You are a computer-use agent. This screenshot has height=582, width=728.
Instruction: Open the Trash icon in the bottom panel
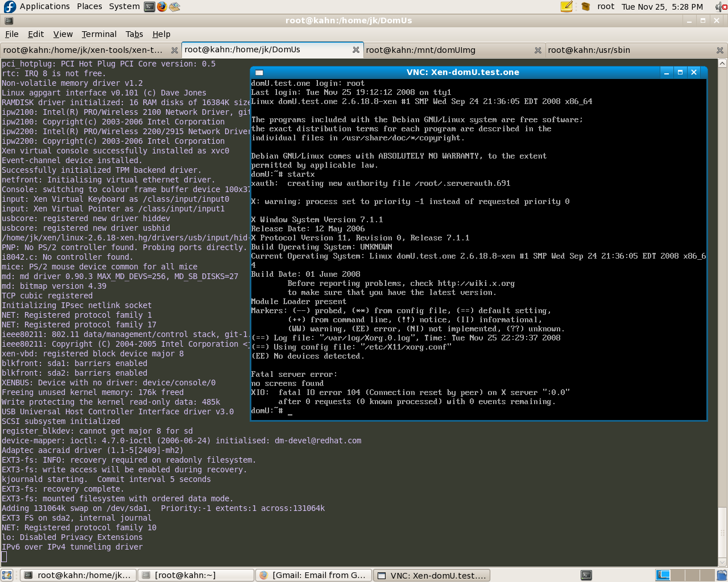click(x=722, y=575)
